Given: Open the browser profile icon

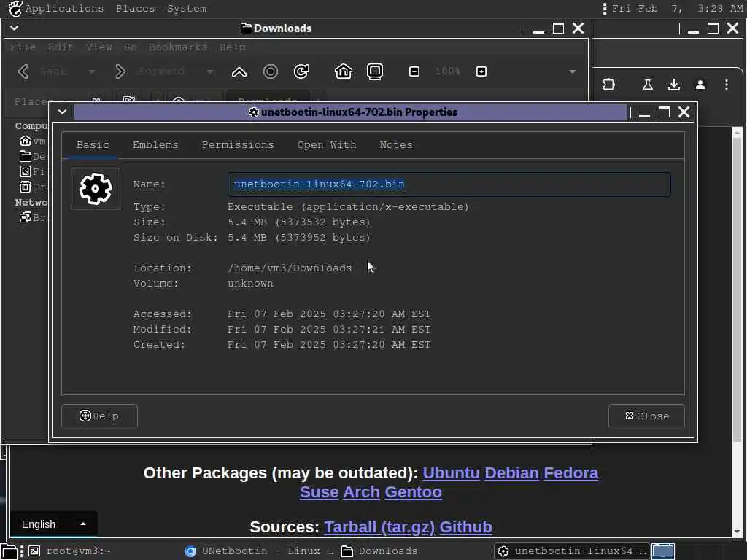Looking at the screenshot, I should click(700, 85).
